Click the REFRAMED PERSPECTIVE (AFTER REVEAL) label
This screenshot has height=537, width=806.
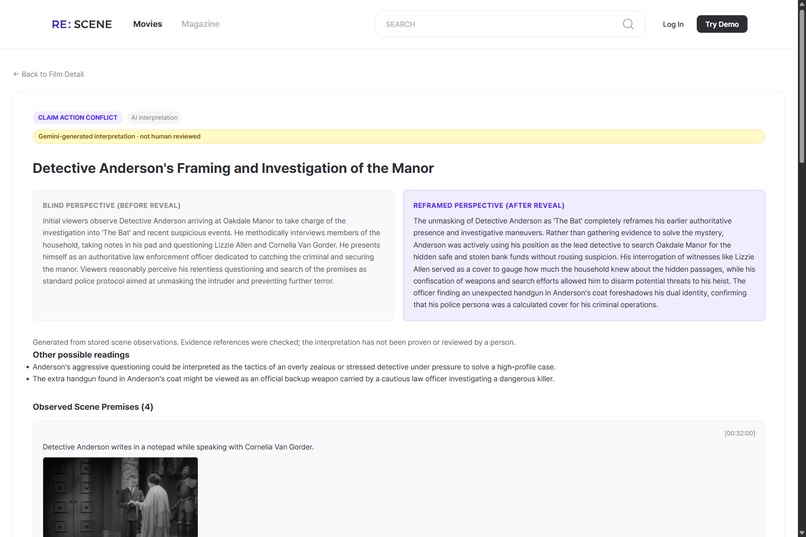489,206
